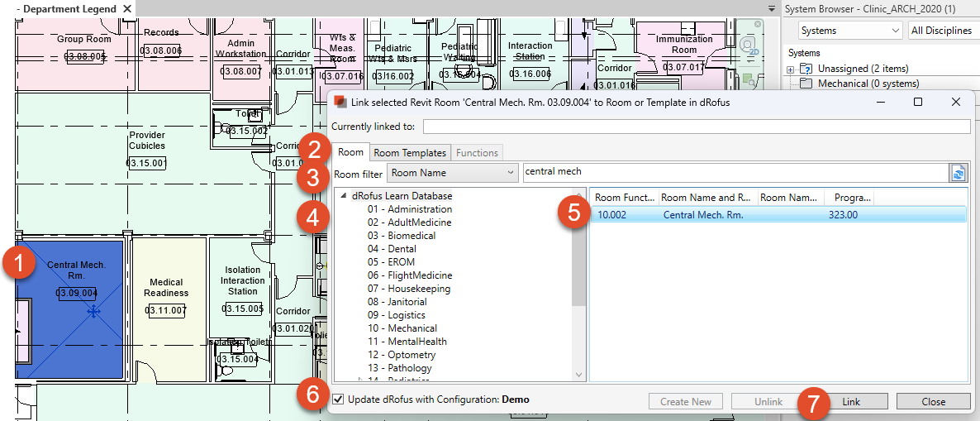Open the Systems dropdown in System Browser

coord(850,31)
